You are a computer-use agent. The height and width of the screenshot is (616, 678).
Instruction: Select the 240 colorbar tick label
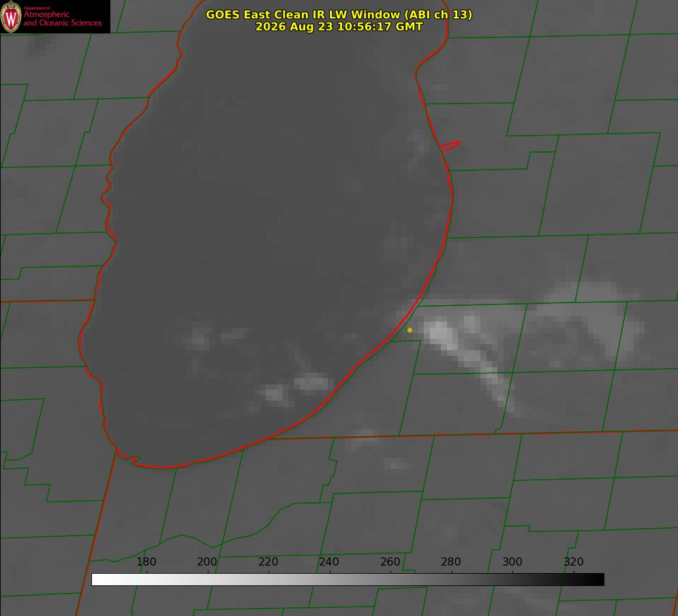[329, 561]
